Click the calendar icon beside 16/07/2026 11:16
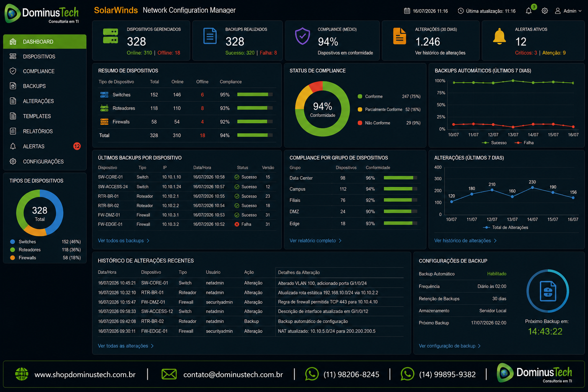Screen dimensions: 588x392 [407, 11]
